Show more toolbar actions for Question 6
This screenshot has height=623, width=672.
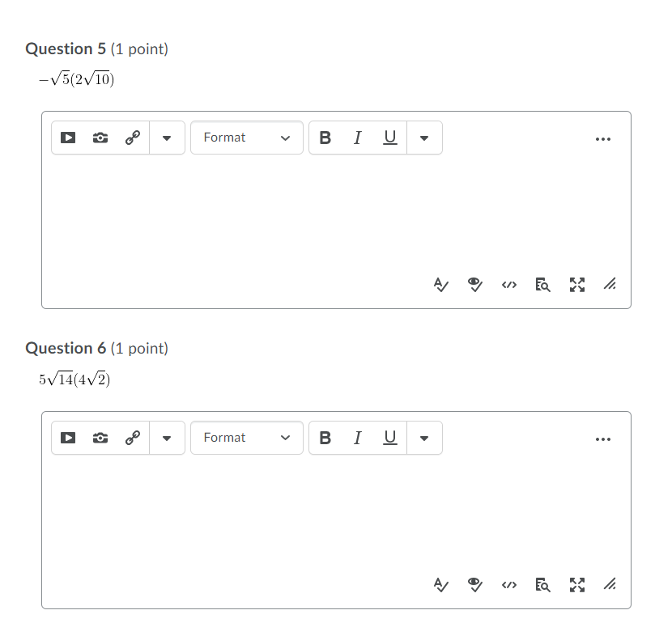[x=603, y=439]
